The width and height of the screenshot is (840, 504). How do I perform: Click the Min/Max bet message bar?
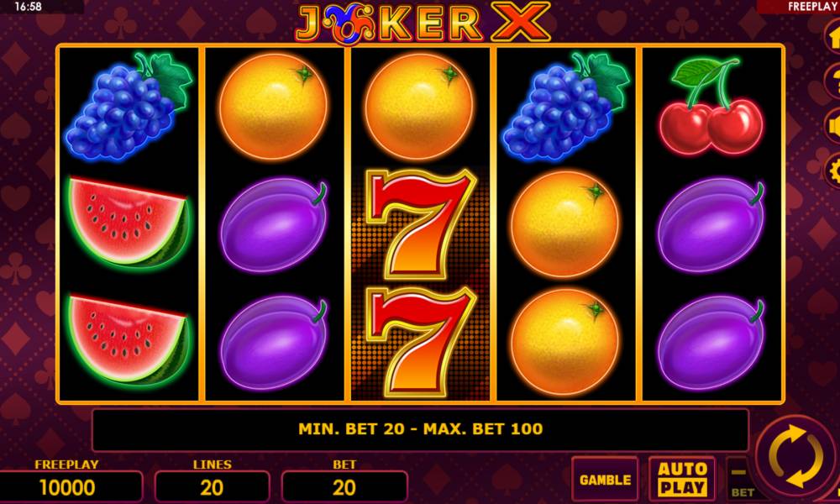click(x=420, y=429)
